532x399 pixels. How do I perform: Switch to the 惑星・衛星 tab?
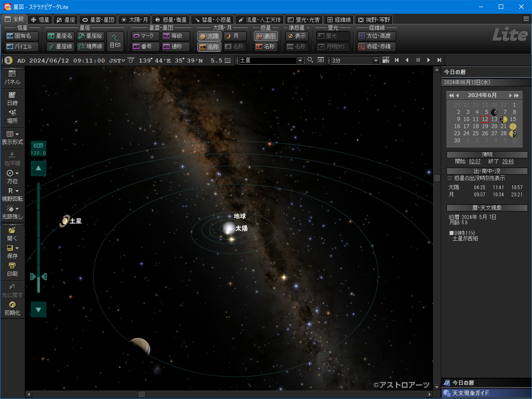click(171, 20)
